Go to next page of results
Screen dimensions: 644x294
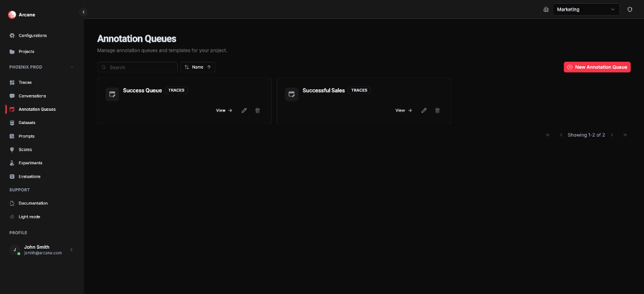pos(611,135)
